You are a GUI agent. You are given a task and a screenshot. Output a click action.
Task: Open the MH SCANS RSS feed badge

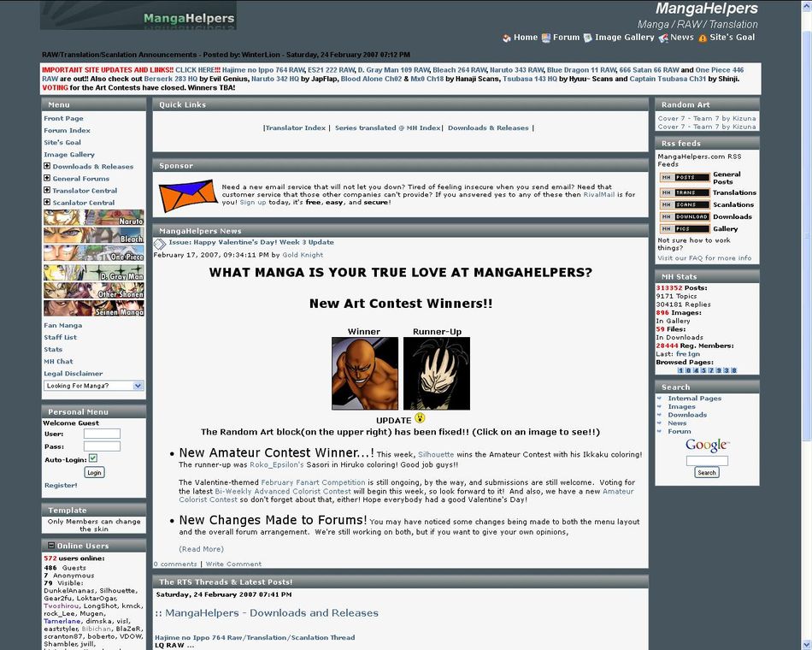(x=684, y=204)
